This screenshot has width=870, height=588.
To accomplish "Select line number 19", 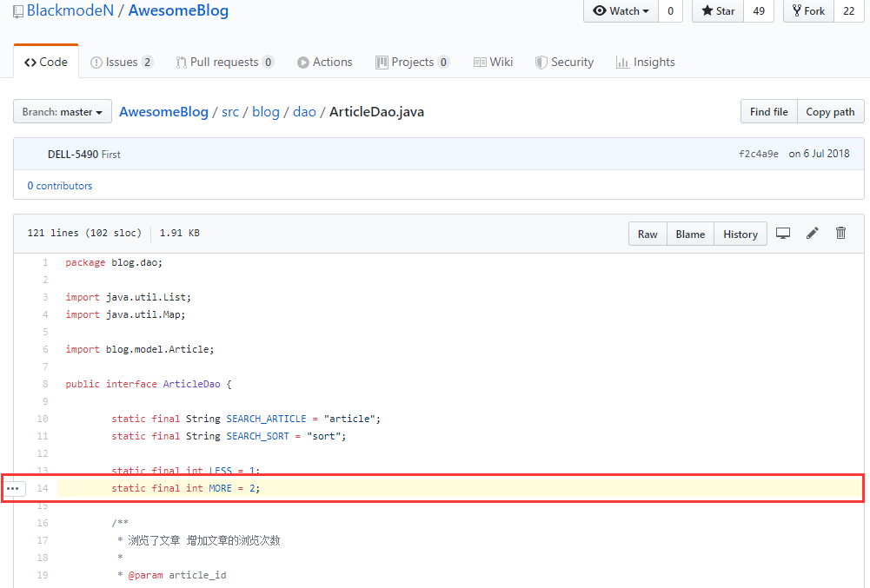I will click(x=43, y=575).
